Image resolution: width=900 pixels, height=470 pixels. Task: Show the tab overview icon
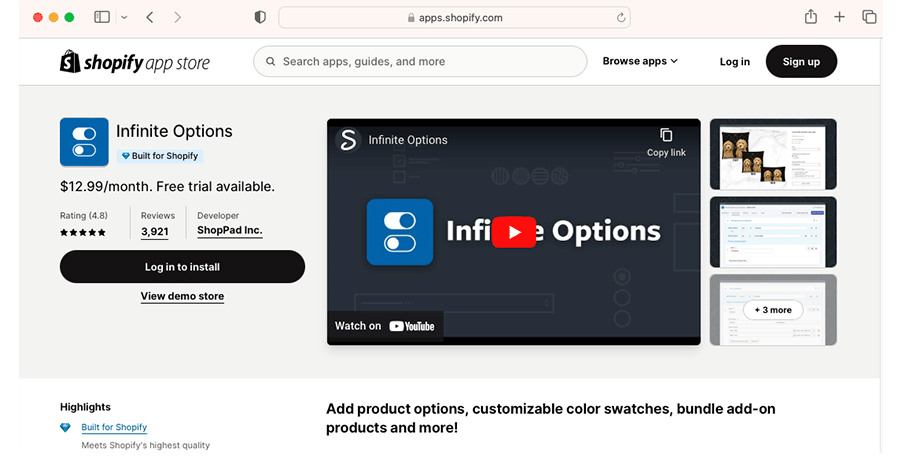(869, 17)
